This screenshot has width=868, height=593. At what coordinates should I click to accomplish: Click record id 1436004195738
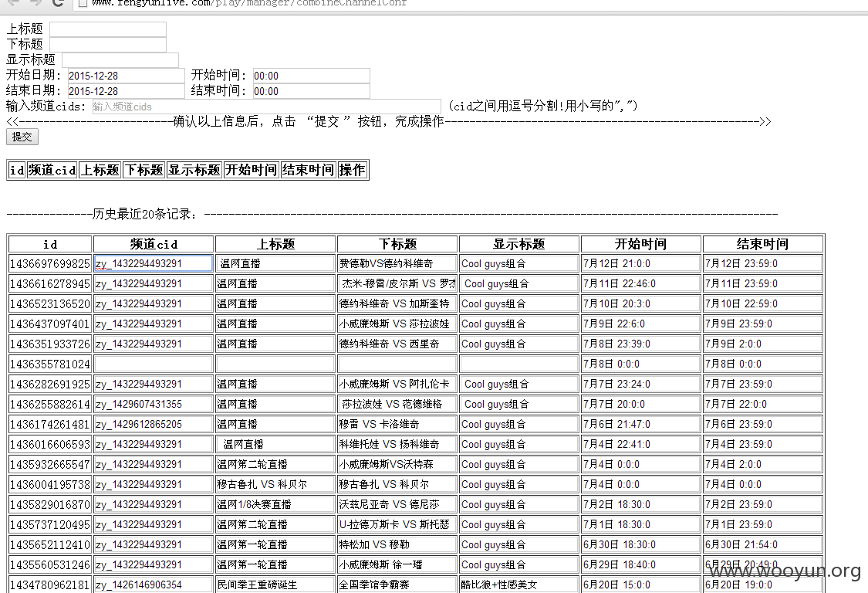tap(50, 485)
